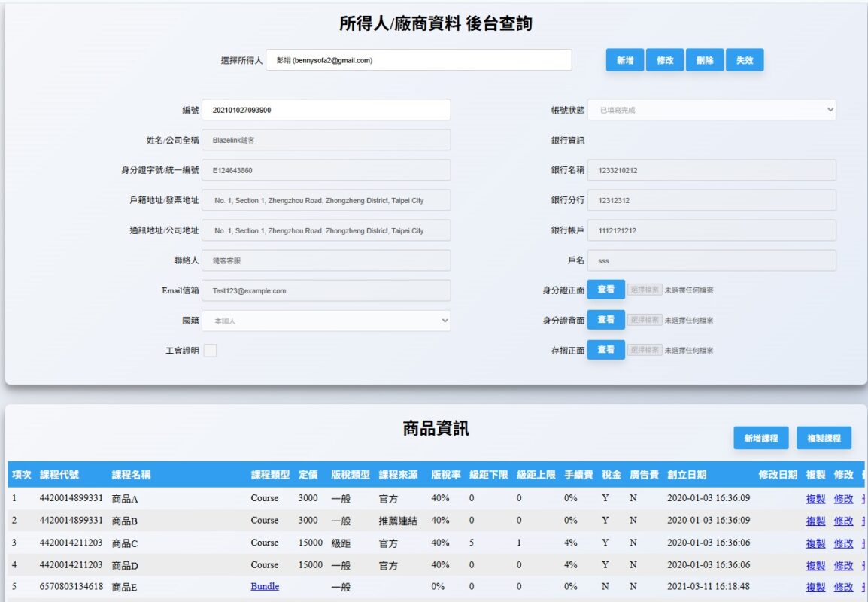Screen dimensions: 868x602
Task: Click 查看 for 存摺正面
Action: click(x=605, y=350)
